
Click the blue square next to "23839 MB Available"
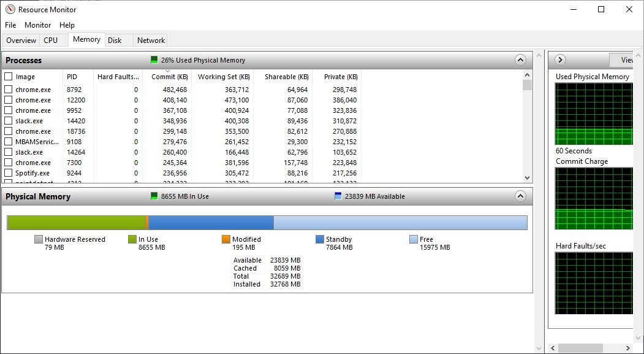[337, 196]
